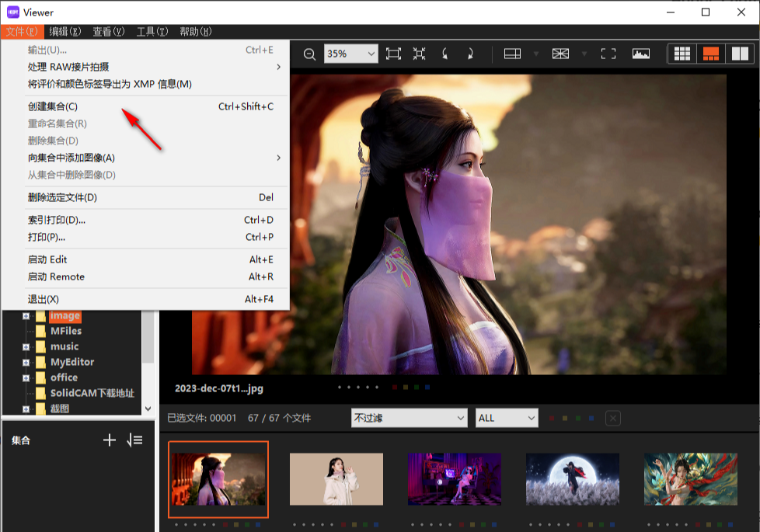
Task: Open the 35% zoom level dropdown
Action: [x=350, y=54]
